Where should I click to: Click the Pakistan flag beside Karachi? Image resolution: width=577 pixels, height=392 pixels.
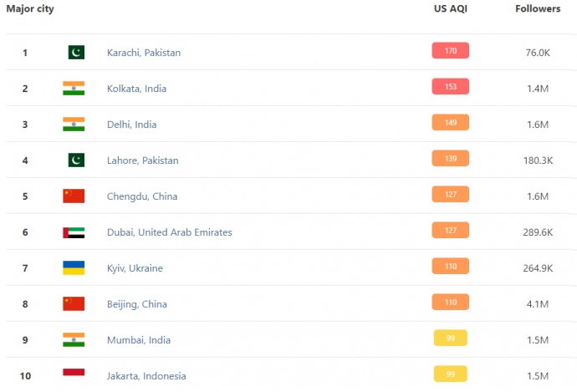(x=76, y=52)
